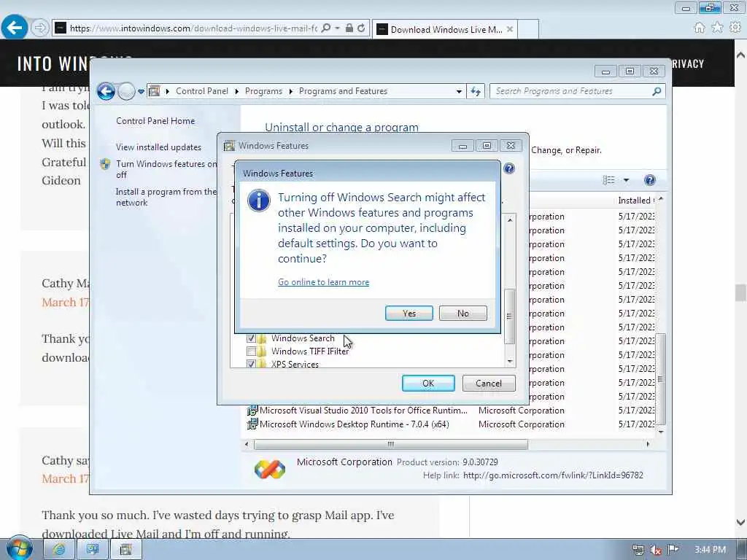Confirm with Yes in Windows Features prompt
747x560 pixels.
pos(409,314)
